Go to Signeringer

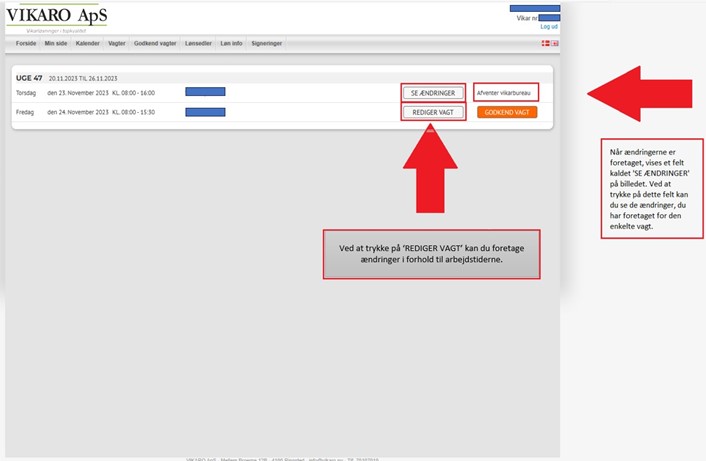267,44
